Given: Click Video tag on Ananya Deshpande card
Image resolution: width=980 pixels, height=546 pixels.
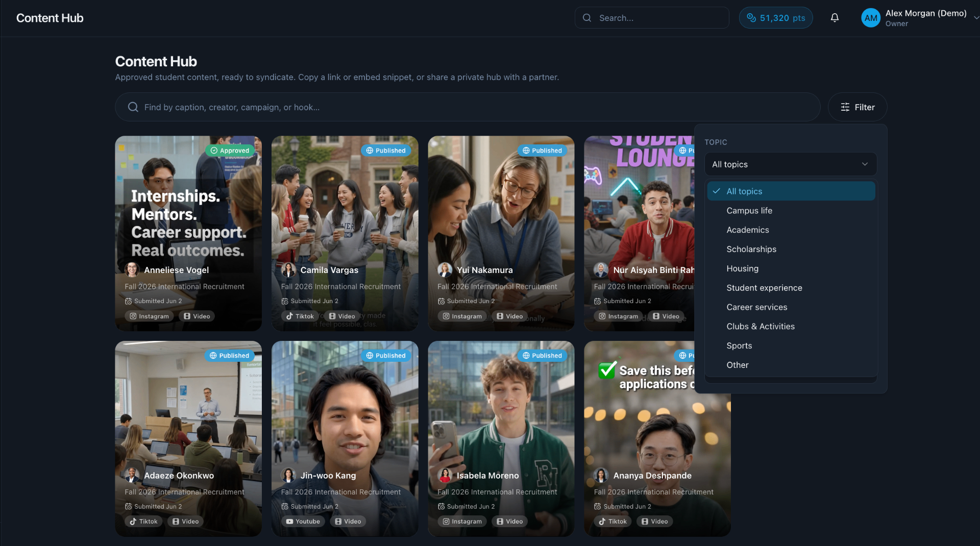Looking at the screenshot, I should coord(655,522).
